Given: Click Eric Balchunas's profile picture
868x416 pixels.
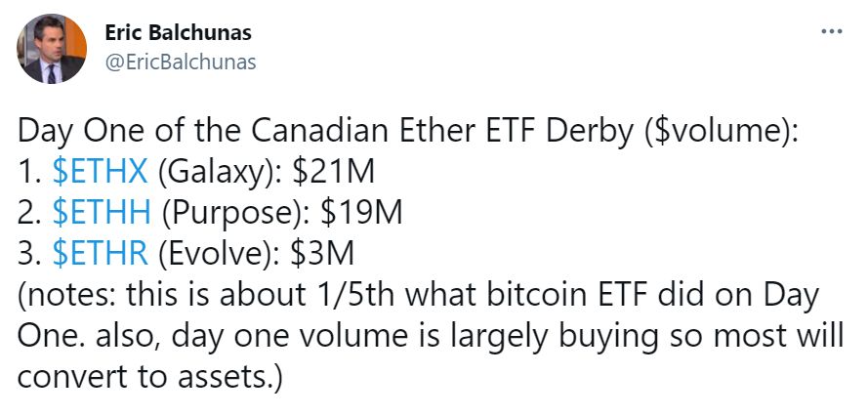Looking at the screenshot, I should [54, 48].
